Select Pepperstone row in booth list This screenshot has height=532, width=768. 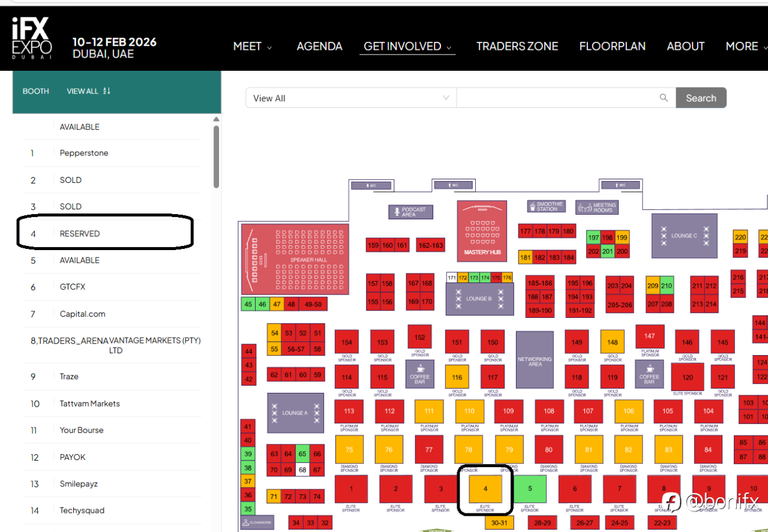pyautogui.click(x=112, y=153)
